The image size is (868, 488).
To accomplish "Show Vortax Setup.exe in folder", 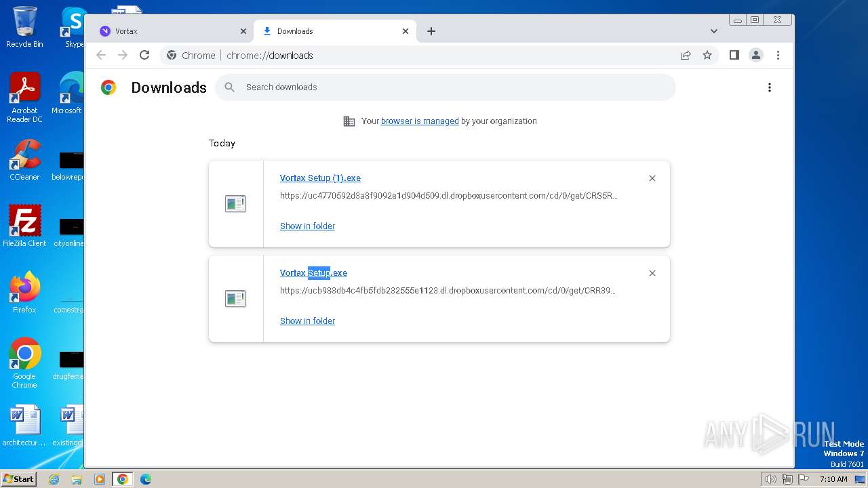I will [x=307, y=321].
